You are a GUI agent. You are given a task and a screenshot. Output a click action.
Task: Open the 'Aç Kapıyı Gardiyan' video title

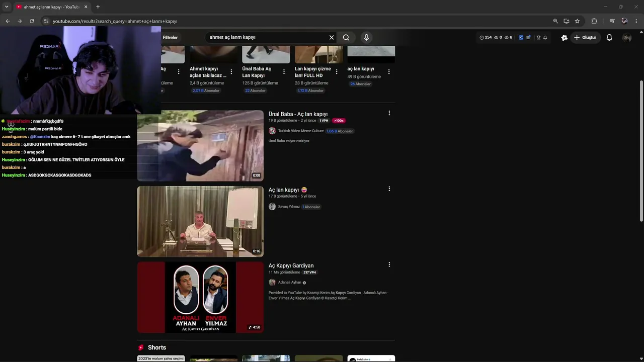[291, 265]
